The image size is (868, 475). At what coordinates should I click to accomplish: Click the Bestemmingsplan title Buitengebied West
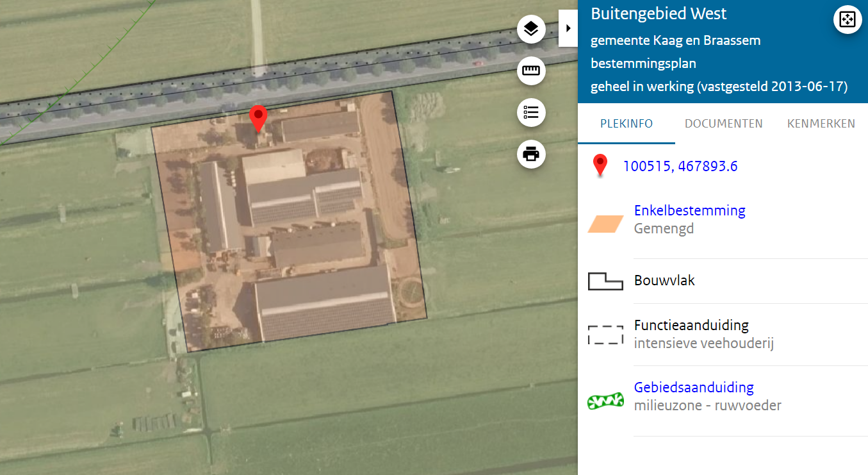click(x=658, y=13)
